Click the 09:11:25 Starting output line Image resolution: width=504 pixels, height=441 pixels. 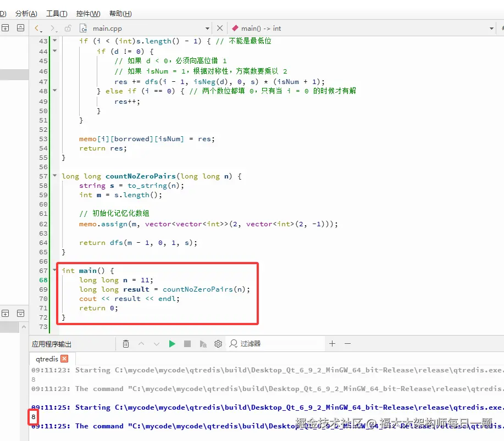[268, 407]
